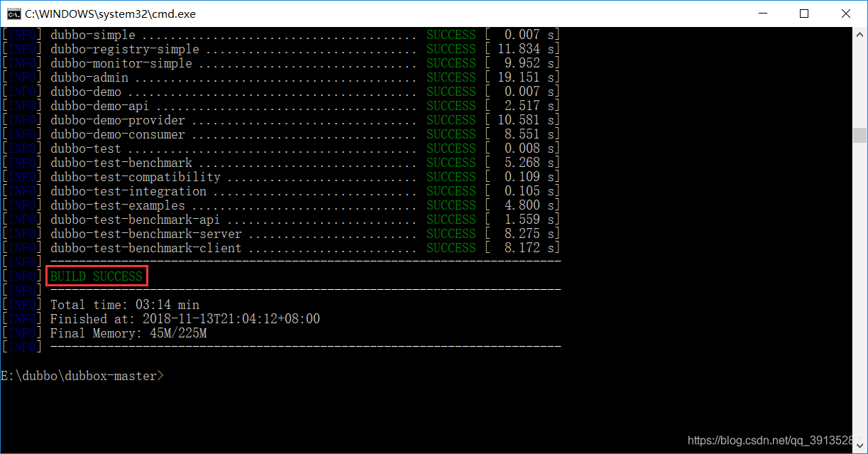Click the dubbo-demo-api module name
The image size is (868, 454).
point(100,106)
